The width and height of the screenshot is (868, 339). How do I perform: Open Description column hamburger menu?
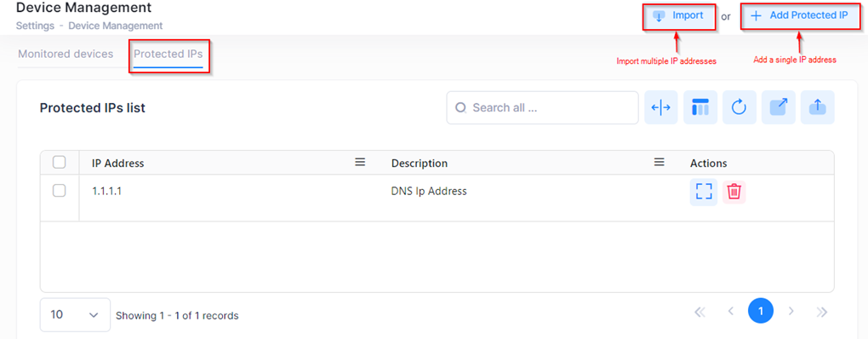tap(659, 163)
